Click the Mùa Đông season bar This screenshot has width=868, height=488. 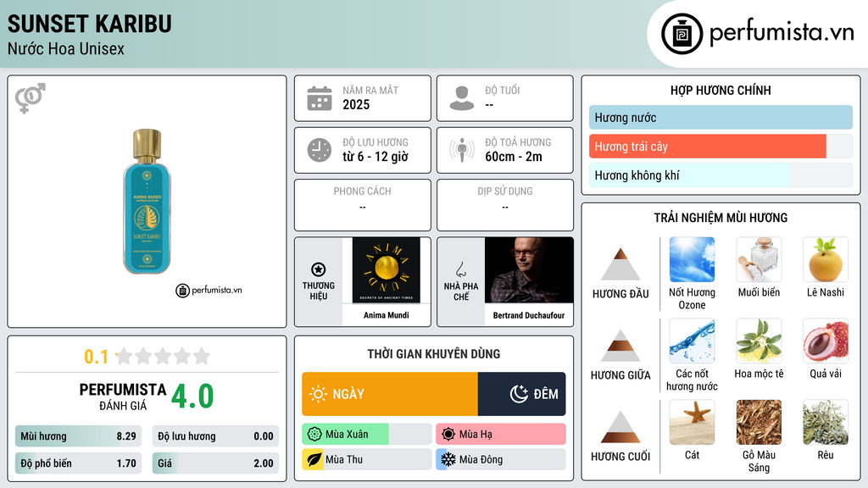pos(501,460)
